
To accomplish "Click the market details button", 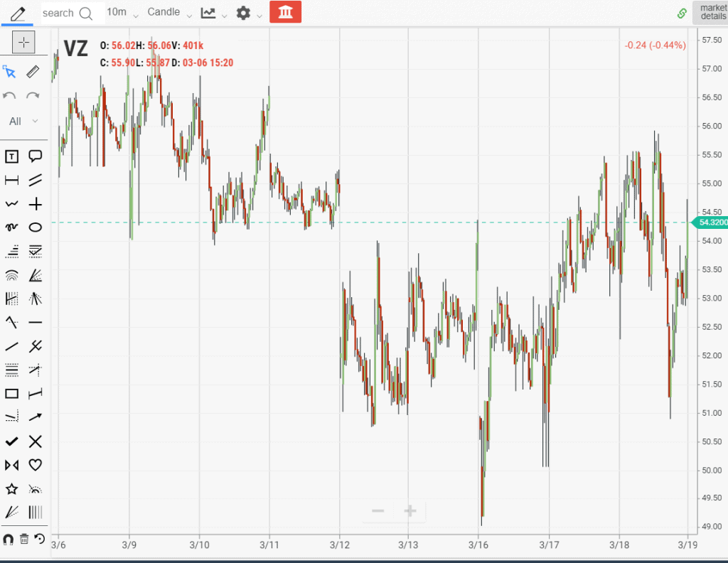I will [x=711, y=12].
